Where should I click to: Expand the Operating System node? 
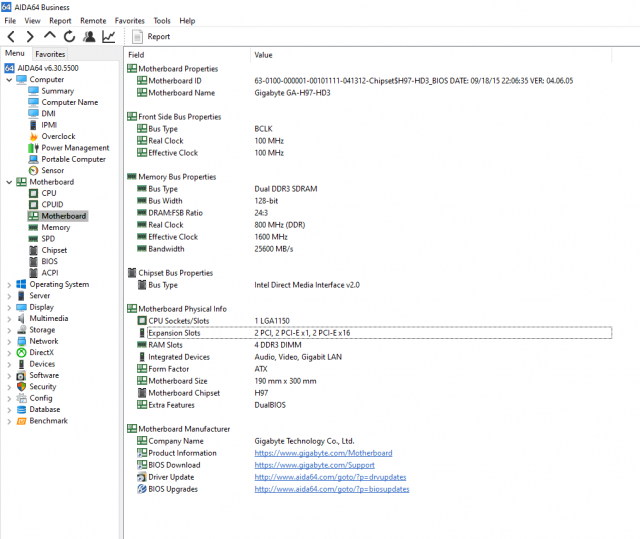[10, 284]
